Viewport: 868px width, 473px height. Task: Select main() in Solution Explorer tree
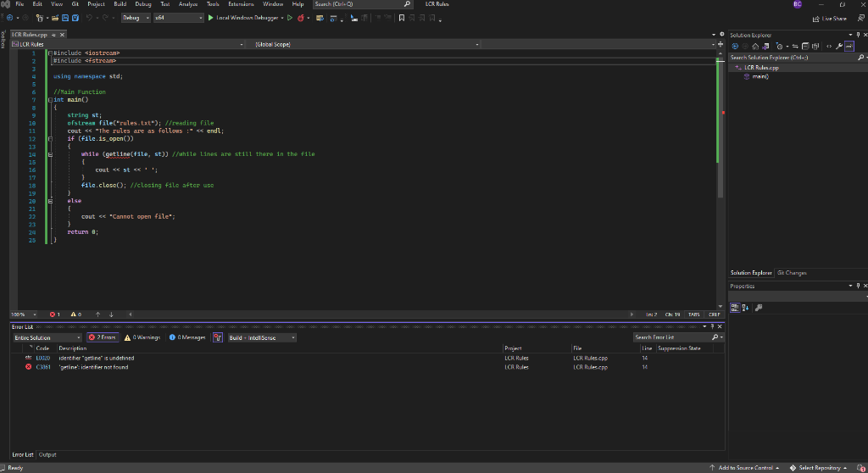click(761, 75)
